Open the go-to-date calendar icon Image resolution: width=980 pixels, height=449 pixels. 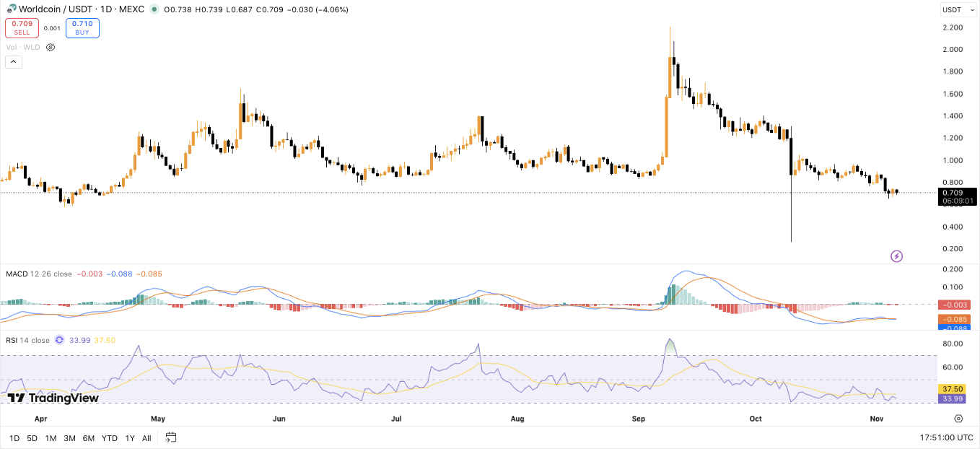(171, 437)
